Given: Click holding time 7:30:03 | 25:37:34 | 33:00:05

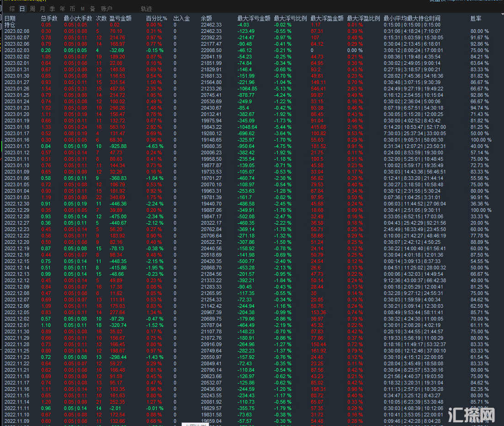Looking at the screenshot, I should 415,133.
